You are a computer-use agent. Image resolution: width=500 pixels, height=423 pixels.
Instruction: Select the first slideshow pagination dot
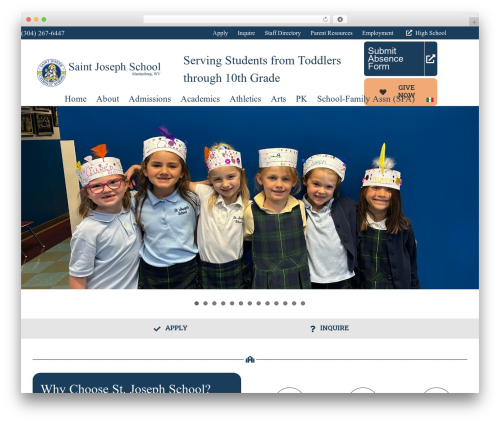point(197,303)
